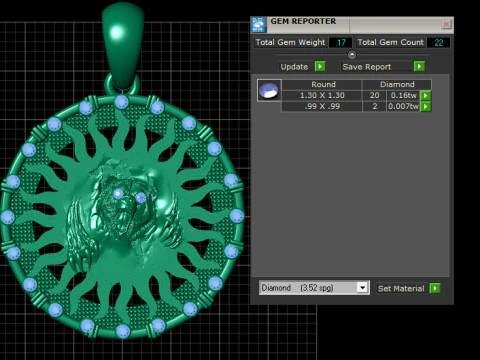The height and width of the screenshot is (360, 480).
Task: Open the Diamond (3.52 spg) material dropdown
Action: click(314, 288)
